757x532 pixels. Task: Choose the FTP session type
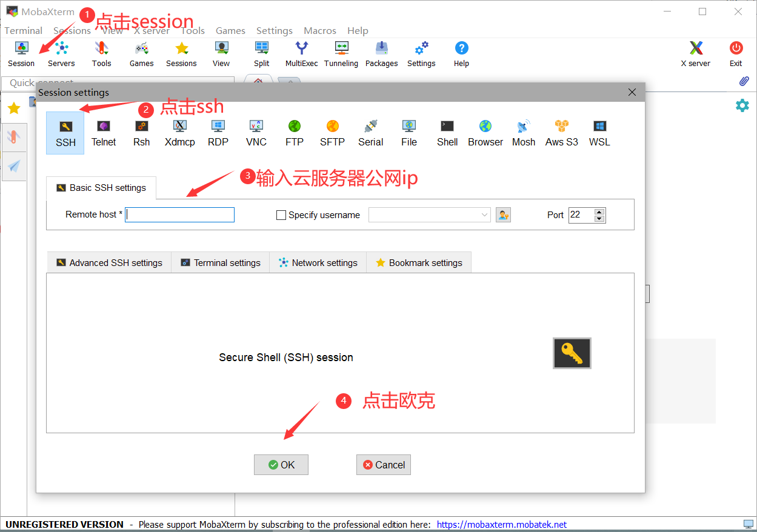[x=295, y=133]
